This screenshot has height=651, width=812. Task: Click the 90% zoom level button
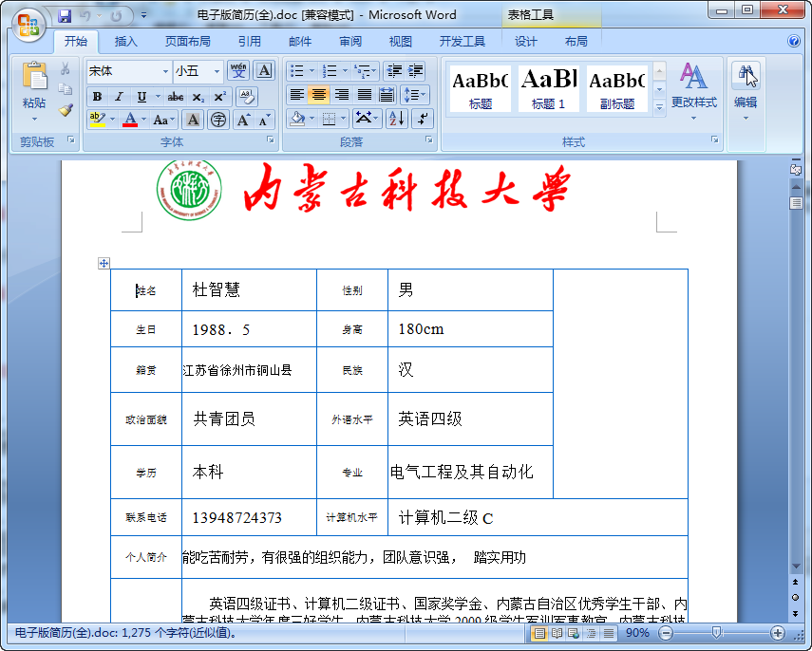click(637, 633)
